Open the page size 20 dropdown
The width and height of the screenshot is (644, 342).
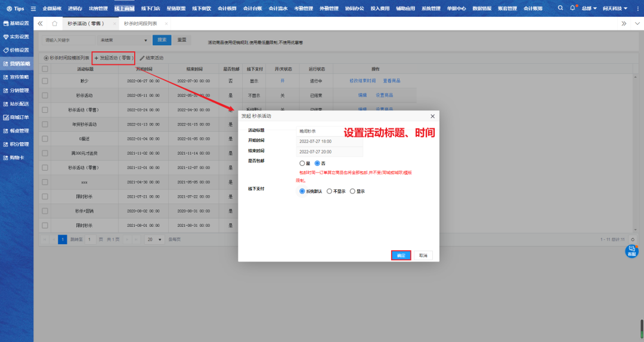coord(155,239)
